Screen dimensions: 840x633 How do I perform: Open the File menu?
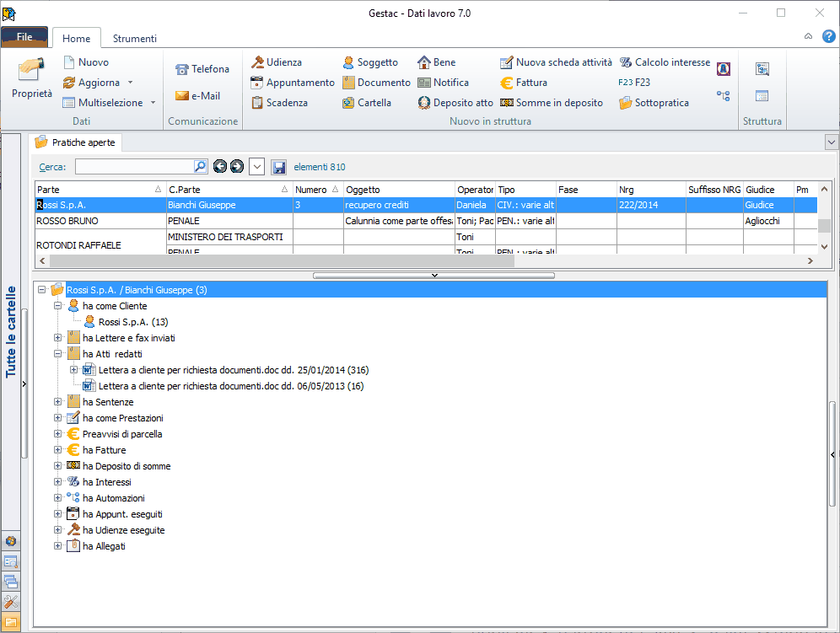click(24, 37)
